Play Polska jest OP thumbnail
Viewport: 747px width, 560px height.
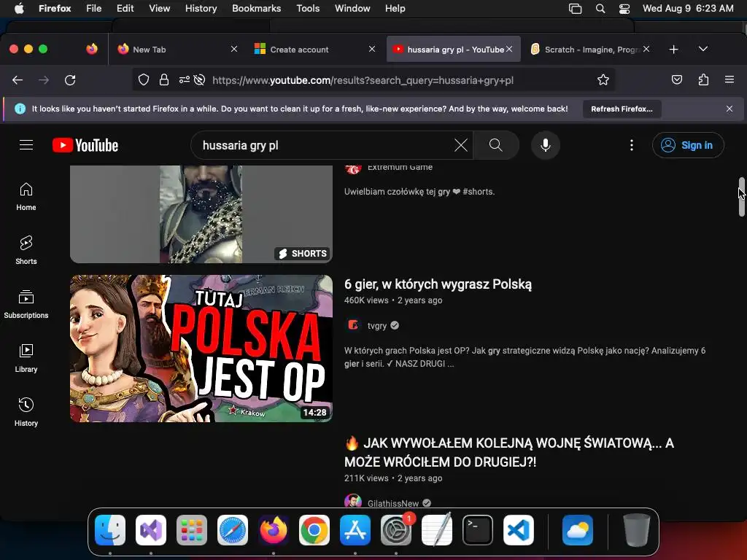tap(201, 349)
